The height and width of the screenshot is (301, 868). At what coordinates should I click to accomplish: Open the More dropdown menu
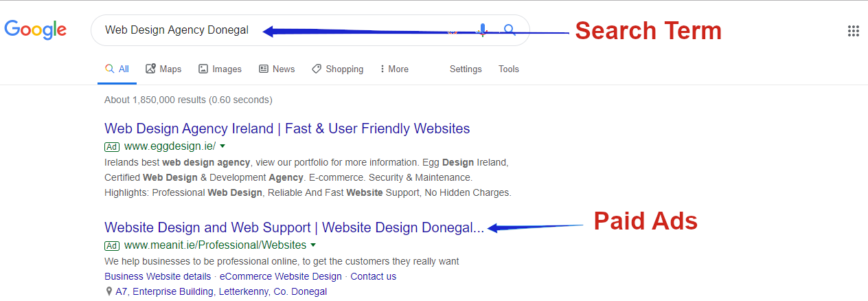[394, 69]
